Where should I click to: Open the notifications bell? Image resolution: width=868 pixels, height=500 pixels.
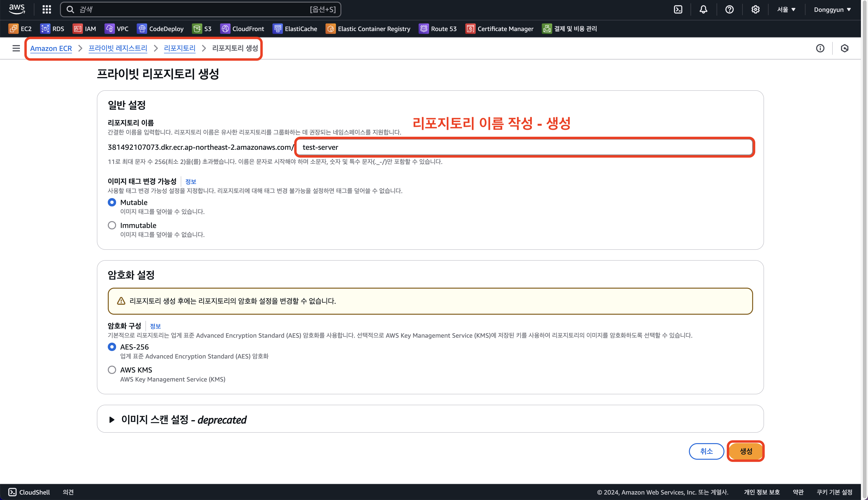(703, 9)
